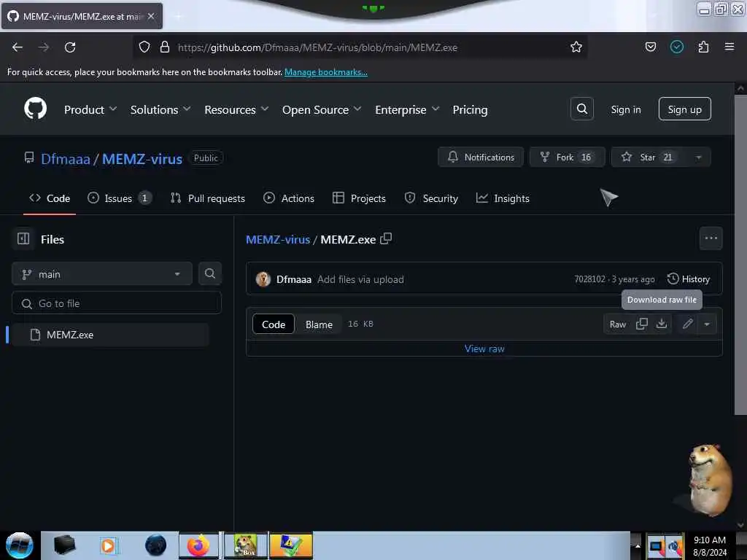Switch to Blame view

tap(319, 324)
